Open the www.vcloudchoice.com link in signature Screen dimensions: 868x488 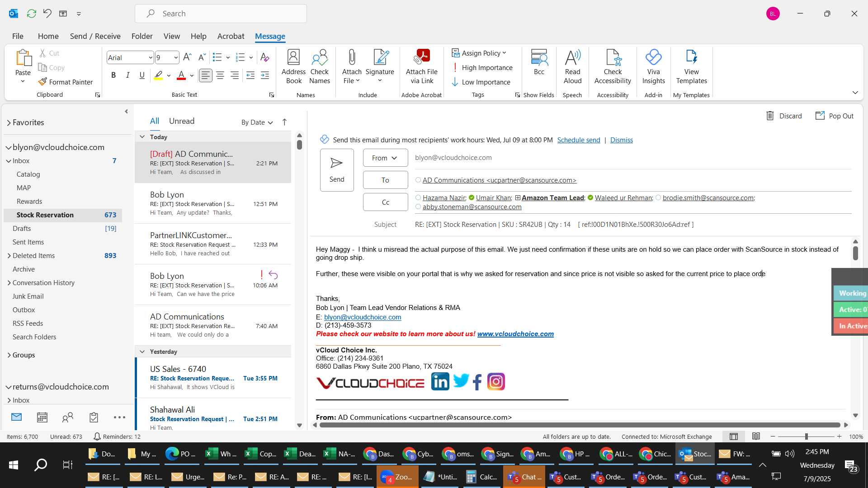pyautogui.click(x=515, y=334)
